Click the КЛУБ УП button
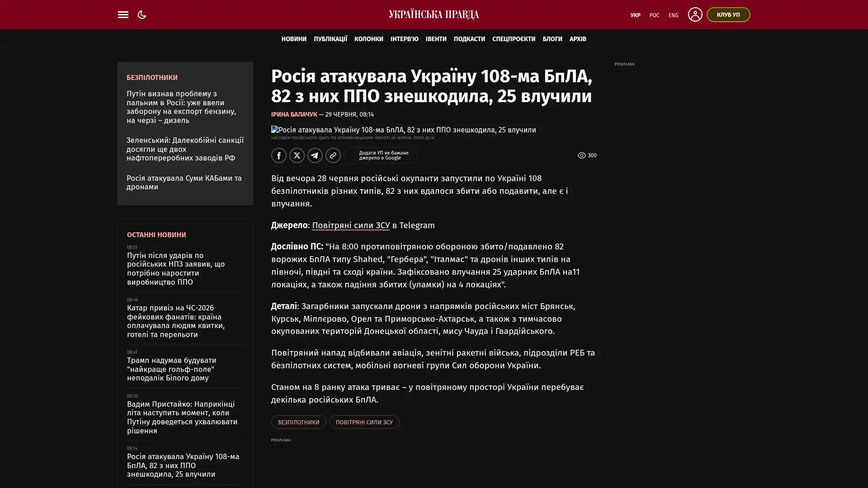 (x=728, y=14)
